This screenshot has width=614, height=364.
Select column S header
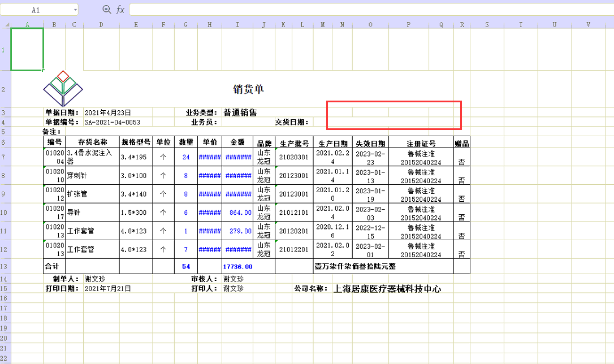point(487,25)
